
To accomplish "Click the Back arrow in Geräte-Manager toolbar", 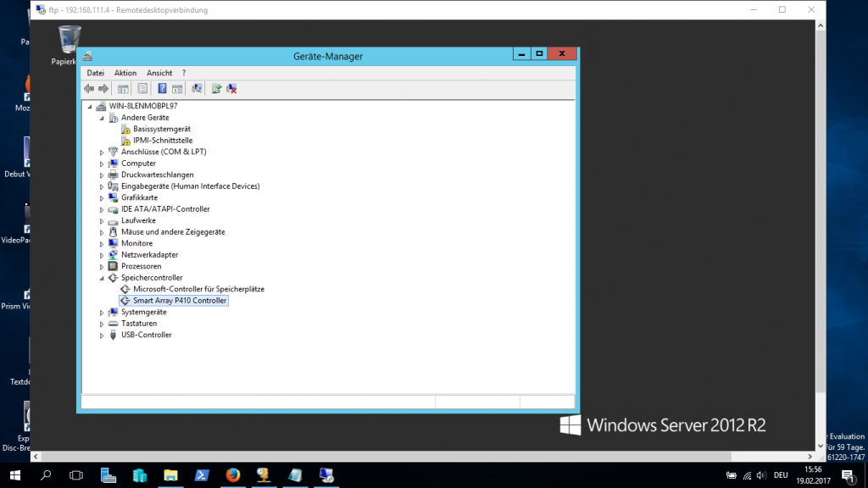I will pyautogui.click(x=89, y=88).
